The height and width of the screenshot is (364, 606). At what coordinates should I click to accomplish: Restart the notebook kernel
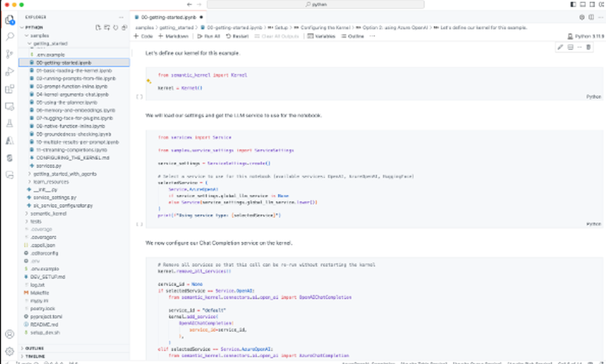point(238,36)
